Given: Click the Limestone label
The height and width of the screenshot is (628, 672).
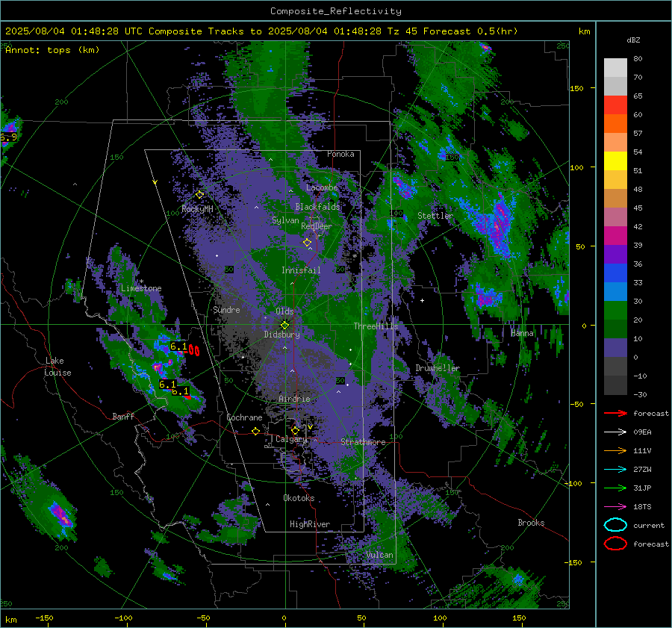Looking at the screenshot, I should (141, 288).
